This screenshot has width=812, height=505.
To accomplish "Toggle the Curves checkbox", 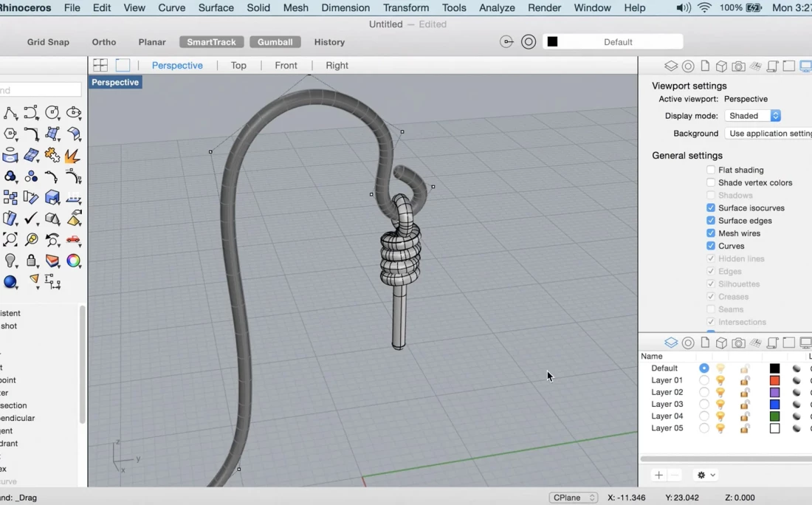I will 710,246.
